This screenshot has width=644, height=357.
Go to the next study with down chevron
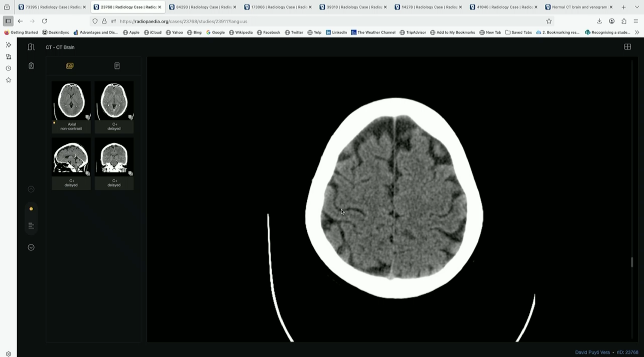(31, 248)
